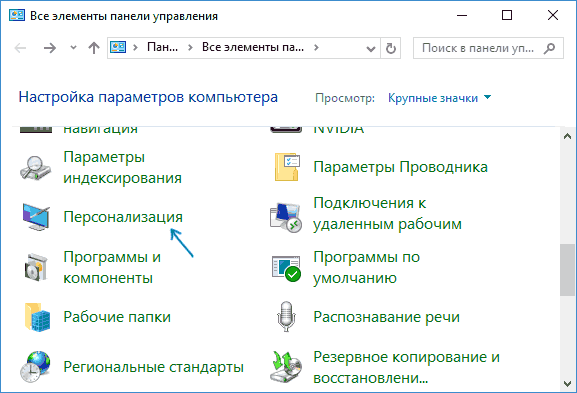Viewport: 577px width, 393px height.
Task: Open Подключения к удаленным рабочим link
Action: point(387,213)
